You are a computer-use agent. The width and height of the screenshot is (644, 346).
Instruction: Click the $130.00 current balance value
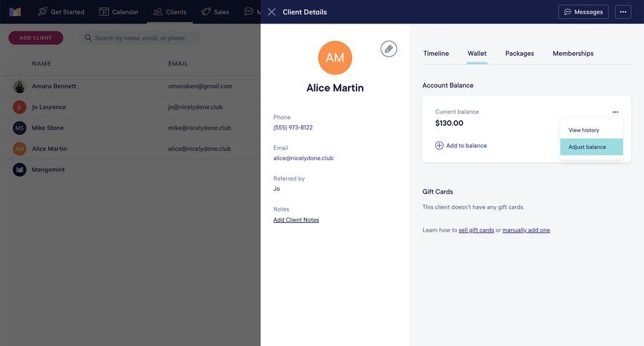[449, 123]
